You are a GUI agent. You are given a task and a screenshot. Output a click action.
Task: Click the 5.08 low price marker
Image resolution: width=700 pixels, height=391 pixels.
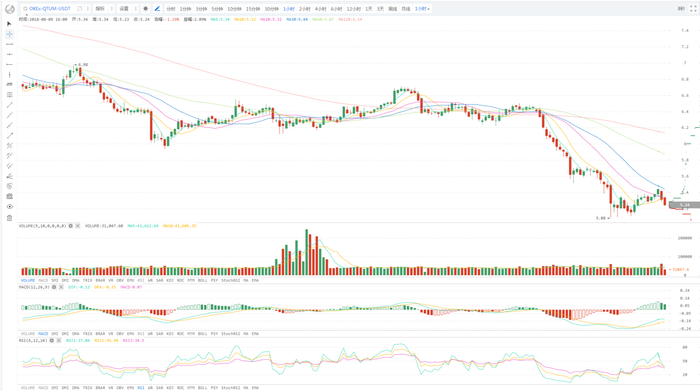click(x=600, y=218)
